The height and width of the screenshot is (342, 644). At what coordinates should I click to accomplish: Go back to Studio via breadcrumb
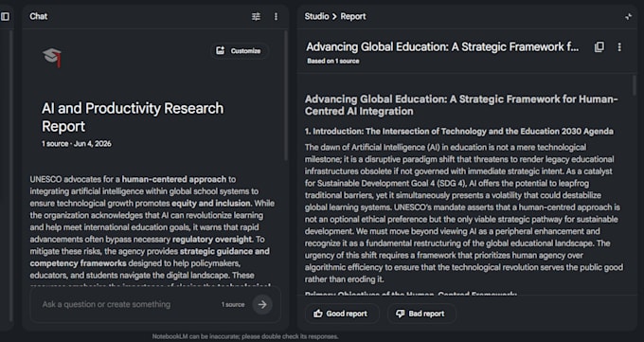tap(316, 16)
